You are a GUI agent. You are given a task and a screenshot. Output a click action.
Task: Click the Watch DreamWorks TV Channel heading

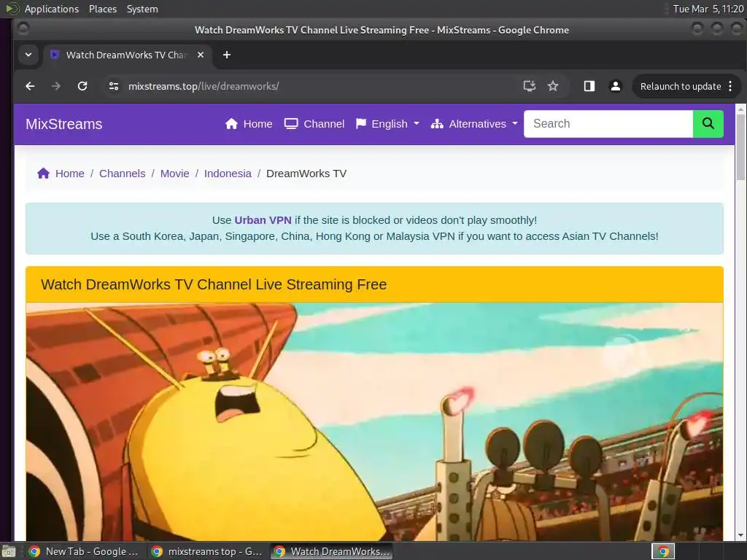214,284
